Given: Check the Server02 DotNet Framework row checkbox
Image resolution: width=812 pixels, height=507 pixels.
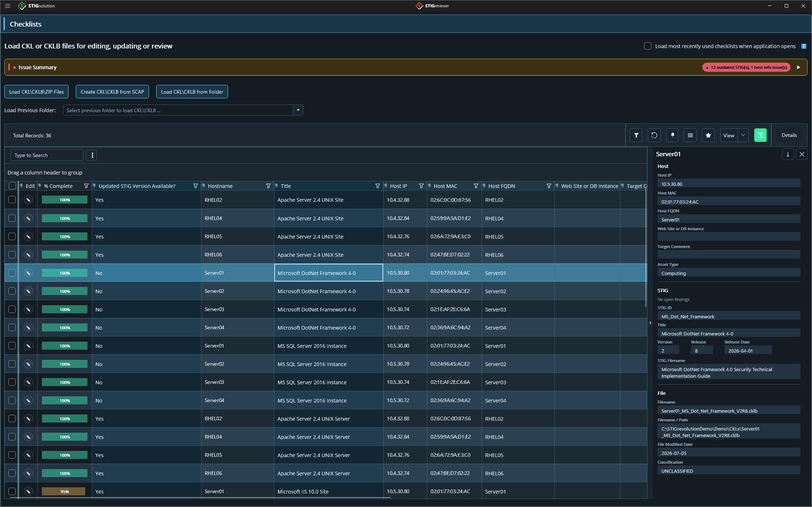Looking at the screenshot, I should [x=12, y=291].
